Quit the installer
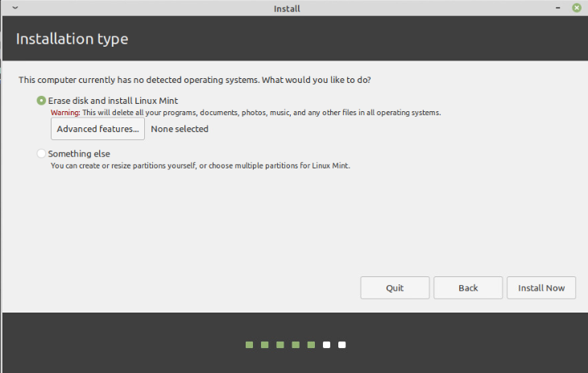The height and width of the screenshot is (373, 588). point(395,288)
